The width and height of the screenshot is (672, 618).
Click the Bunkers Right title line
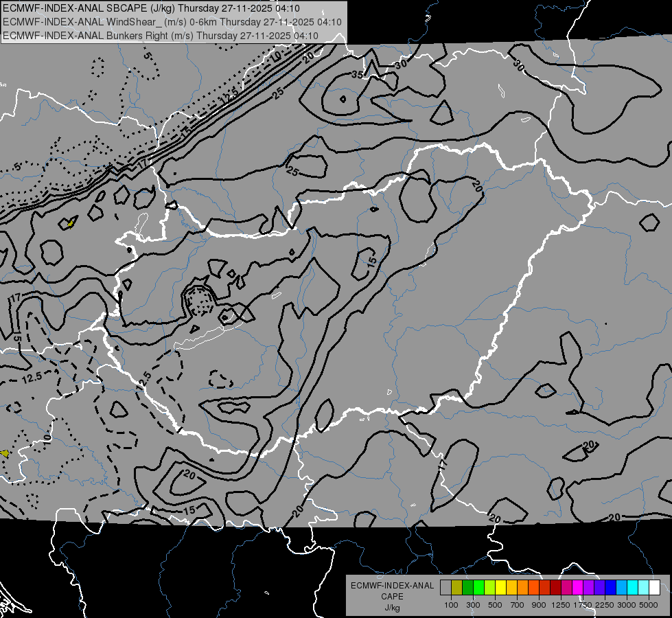pyautogui.click(x=161, y=36)
